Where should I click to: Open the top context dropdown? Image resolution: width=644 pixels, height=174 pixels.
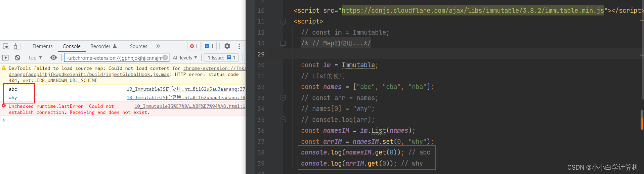pyautogui.click(x=35, y=58)
